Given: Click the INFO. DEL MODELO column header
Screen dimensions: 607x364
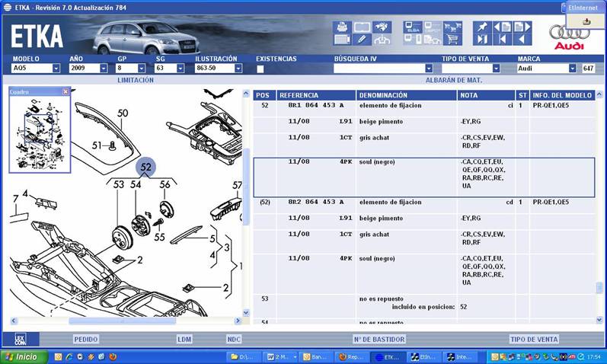Looking at the screenshot, I should click(562, 95).
